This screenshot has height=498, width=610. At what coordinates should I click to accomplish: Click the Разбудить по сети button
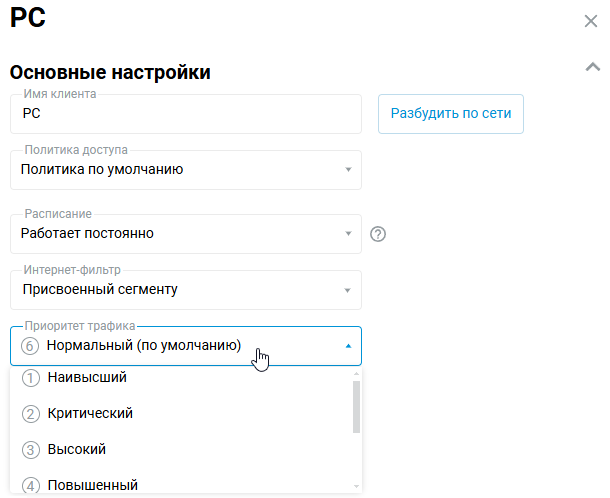450,114
